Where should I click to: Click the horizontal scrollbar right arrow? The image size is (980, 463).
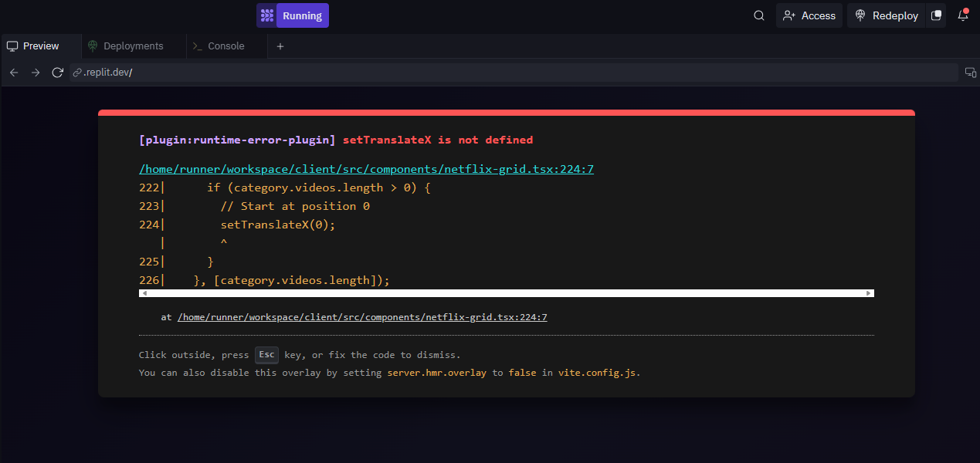click(869, 293)
